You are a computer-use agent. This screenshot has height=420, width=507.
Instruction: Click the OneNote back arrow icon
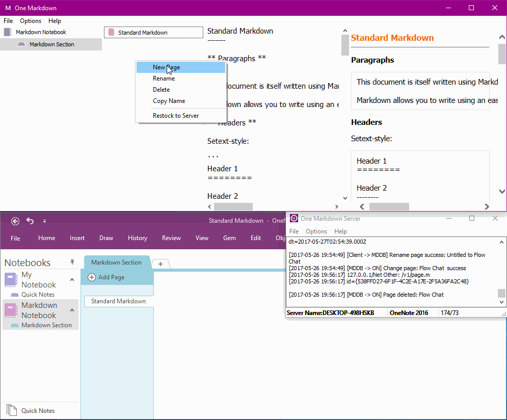coord(15,221)
